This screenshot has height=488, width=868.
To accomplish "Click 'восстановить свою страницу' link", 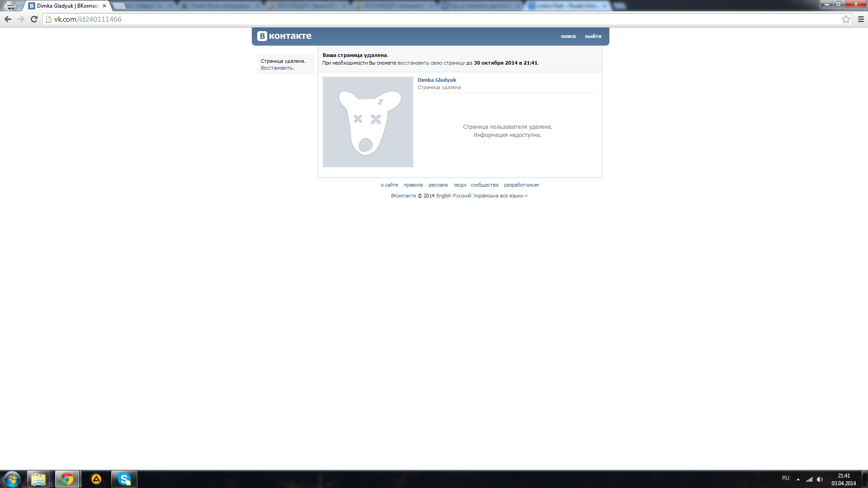I will pos(431,63).
